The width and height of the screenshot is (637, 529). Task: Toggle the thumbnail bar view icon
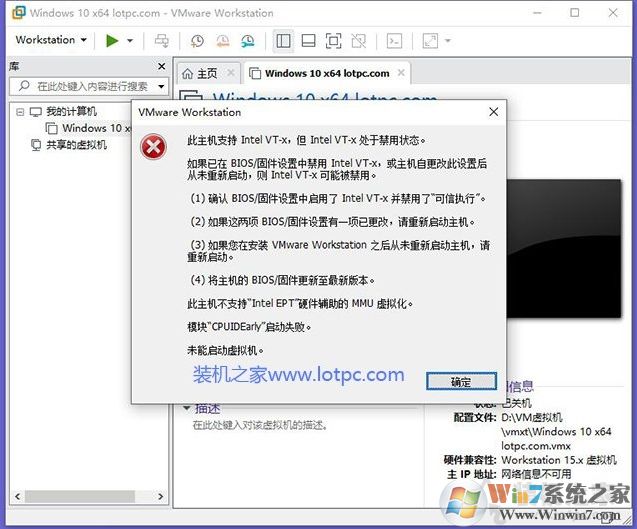[308, 41]
